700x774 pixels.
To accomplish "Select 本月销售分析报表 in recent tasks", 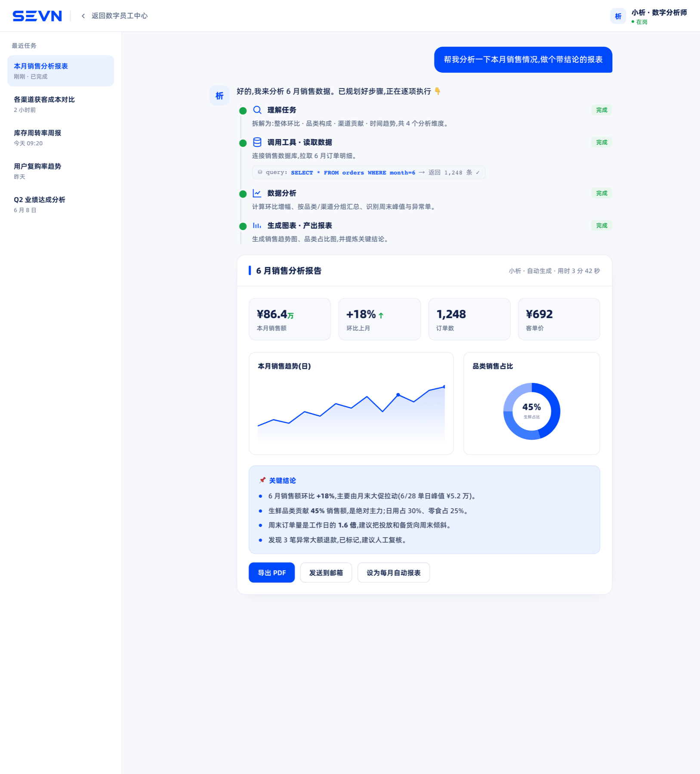I will pos(61,71).
